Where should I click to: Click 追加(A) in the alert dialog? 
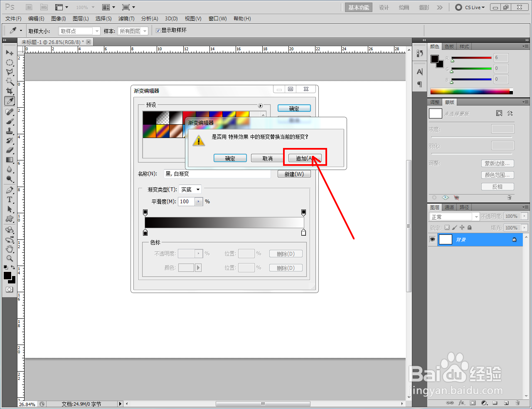click(x=305, y=158)
